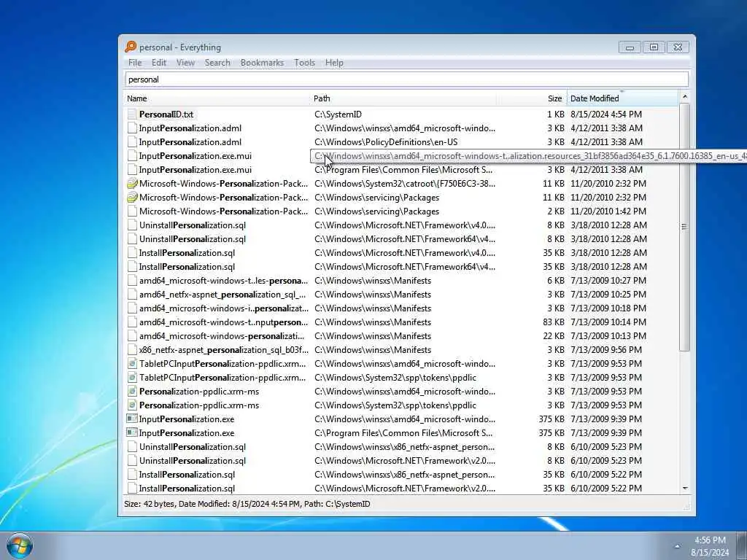Image resolution: width=747 pixels, height=560 pixels.
Task: Open the Edit menu
Action: pos(158,63)
